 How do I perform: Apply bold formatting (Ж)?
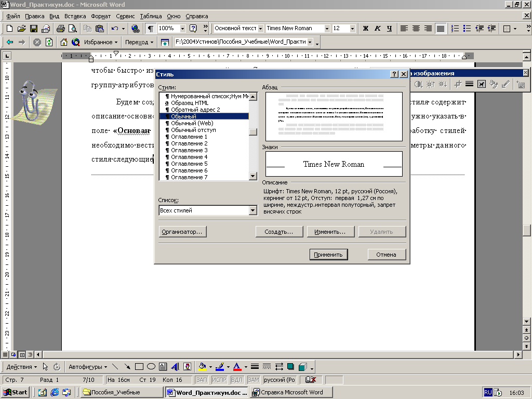(x=365, y=29)
